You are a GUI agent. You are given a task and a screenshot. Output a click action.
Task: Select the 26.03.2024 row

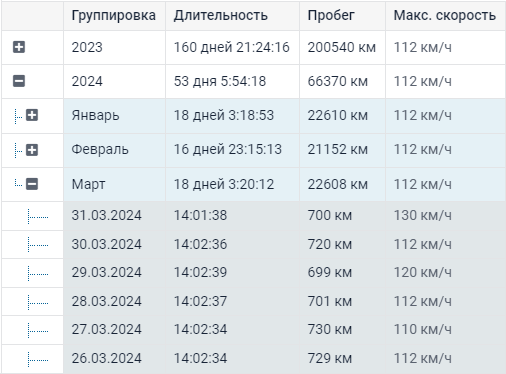[253, 359]
